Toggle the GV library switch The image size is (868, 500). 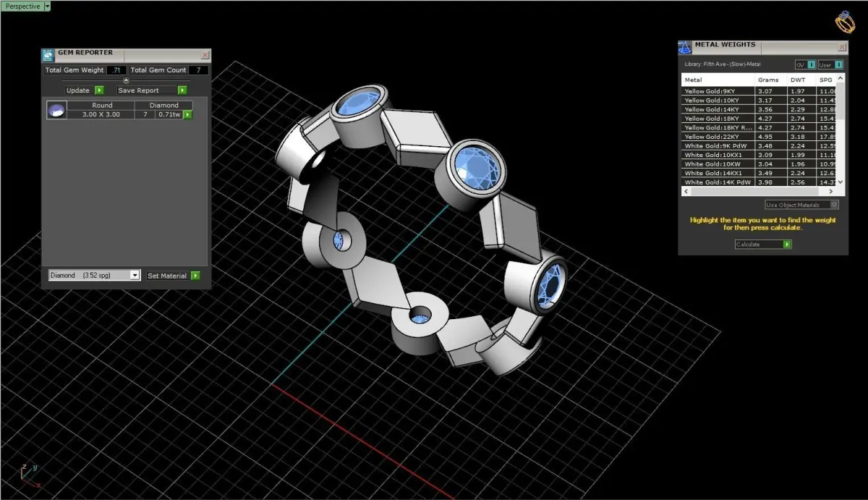pos(805,64)
